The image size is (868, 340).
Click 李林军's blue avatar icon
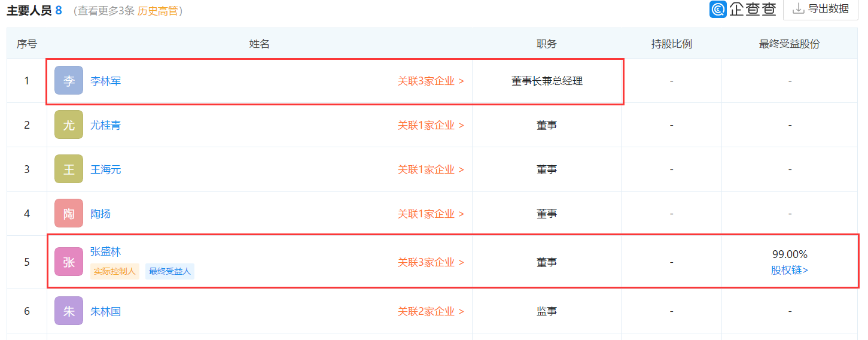tap(69, 81)
